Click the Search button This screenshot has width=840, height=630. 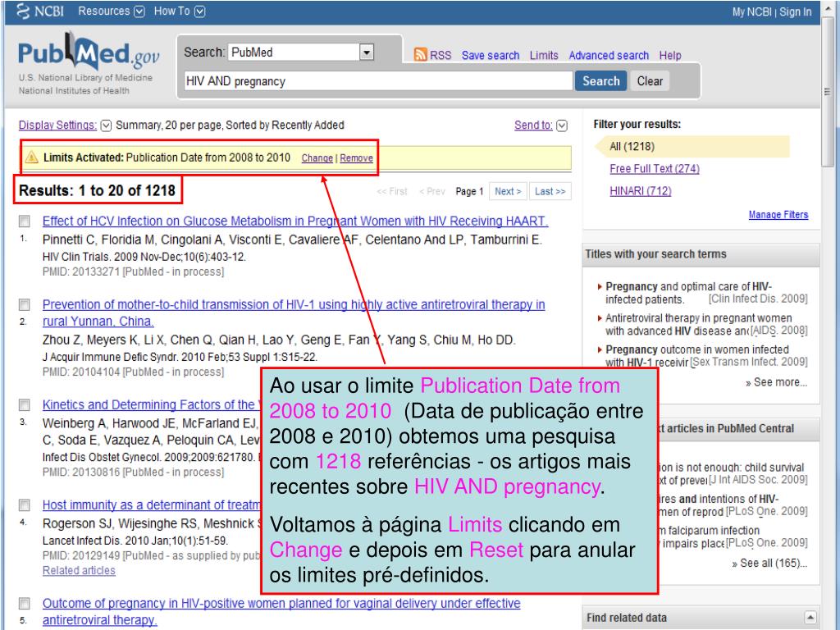[600, 81]
